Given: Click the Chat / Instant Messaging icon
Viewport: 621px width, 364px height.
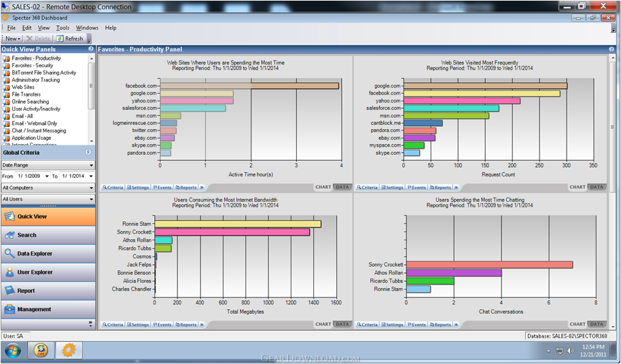Looking at the screenshot, I should 6,131.
